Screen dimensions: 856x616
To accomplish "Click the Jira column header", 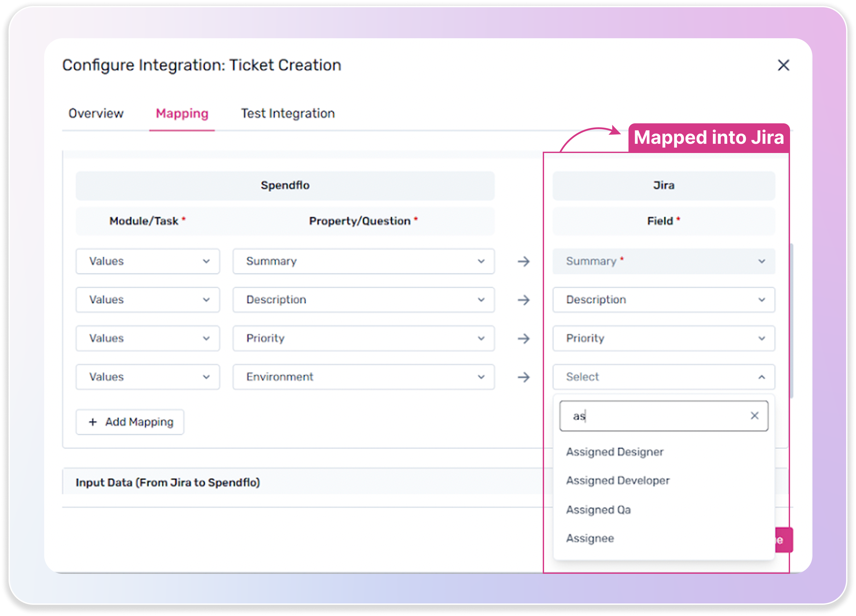I will 663,185.
